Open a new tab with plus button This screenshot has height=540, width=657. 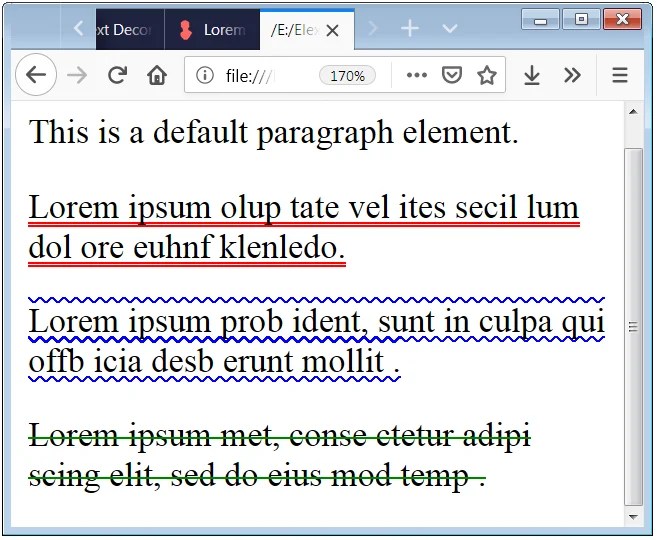tap(410, 28)
